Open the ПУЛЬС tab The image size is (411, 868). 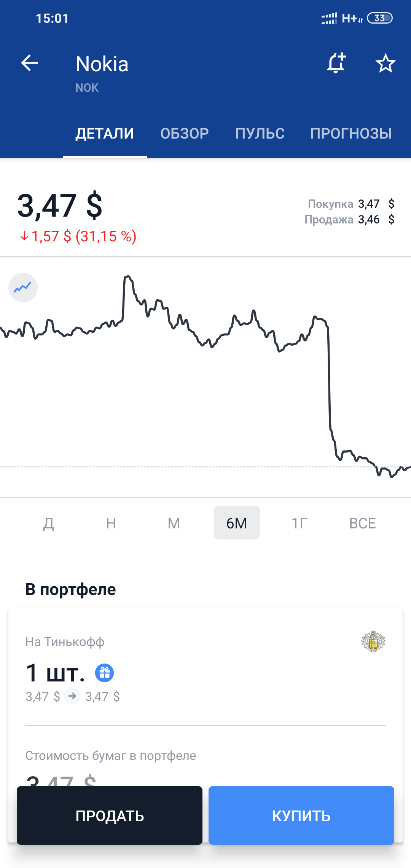[260, 134]
